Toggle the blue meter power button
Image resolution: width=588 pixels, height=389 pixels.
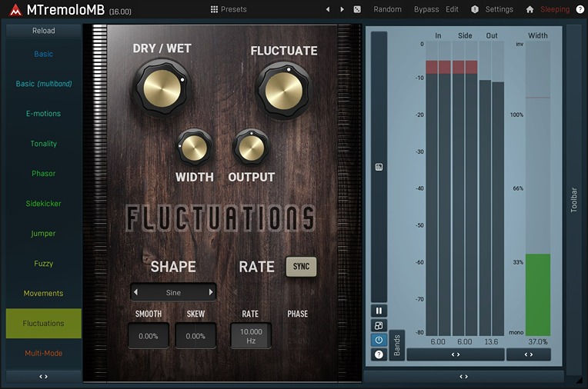[379, 340]
